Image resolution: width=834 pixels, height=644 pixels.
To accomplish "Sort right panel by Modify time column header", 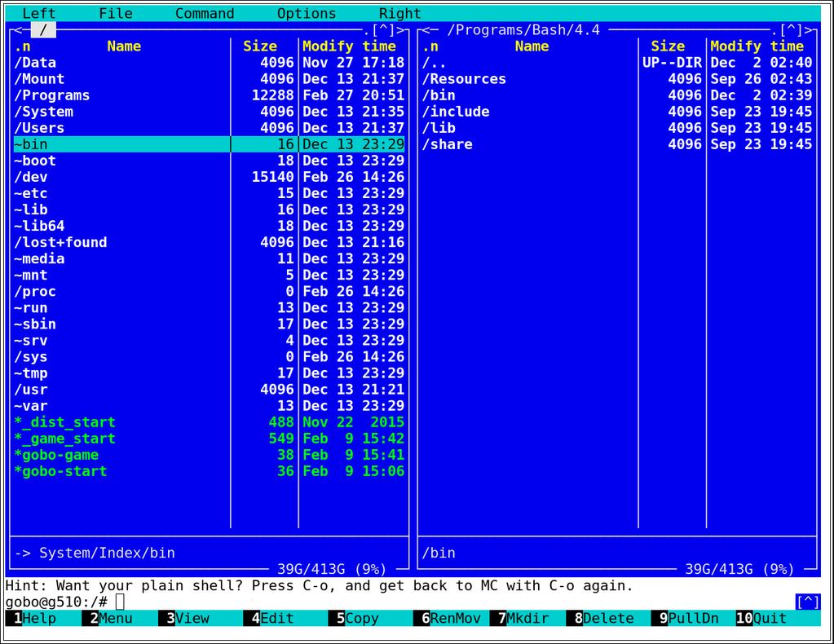I will point(757,46).
